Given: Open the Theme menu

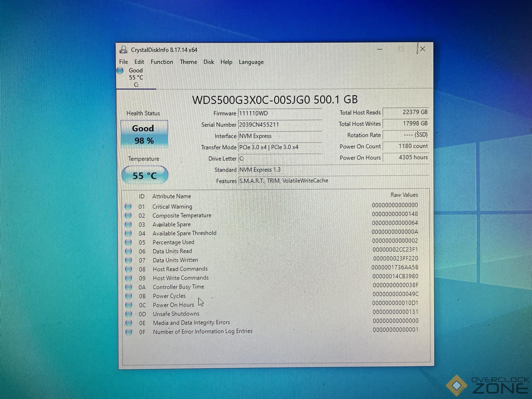Looking at the screenshot, I should [x=188, y=62].
